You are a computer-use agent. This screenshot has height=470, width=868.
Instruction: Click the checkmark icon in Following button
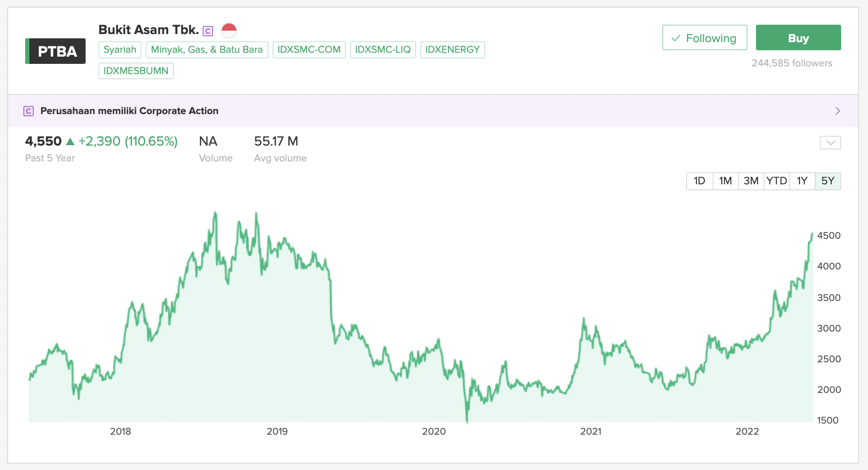[x=675, y=38]
